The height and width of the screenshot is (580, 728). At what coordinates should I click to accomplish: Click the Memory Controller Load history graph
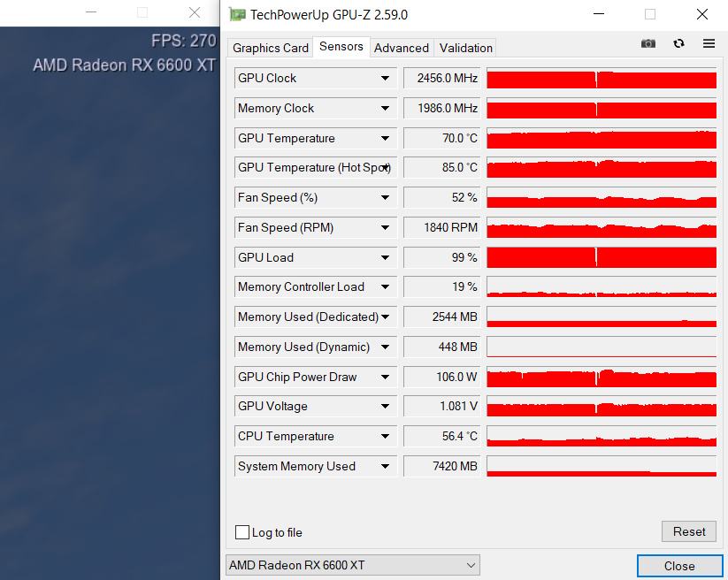click(602, 286)
